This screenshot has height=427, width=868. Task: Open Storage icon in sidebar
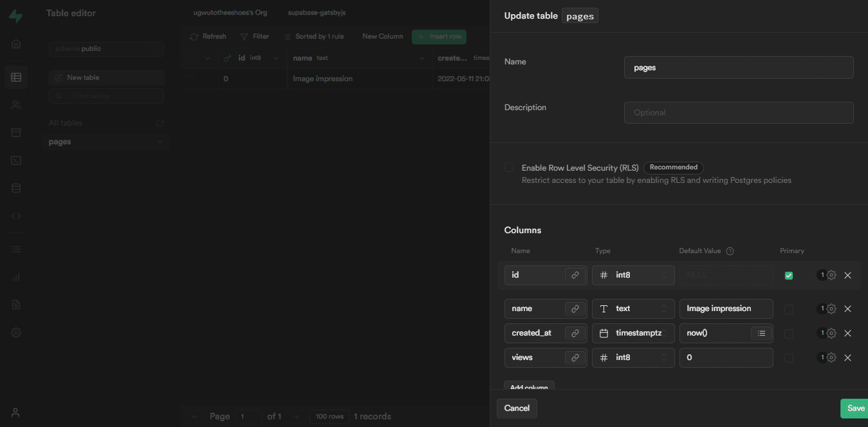click(x=16, y=133)
